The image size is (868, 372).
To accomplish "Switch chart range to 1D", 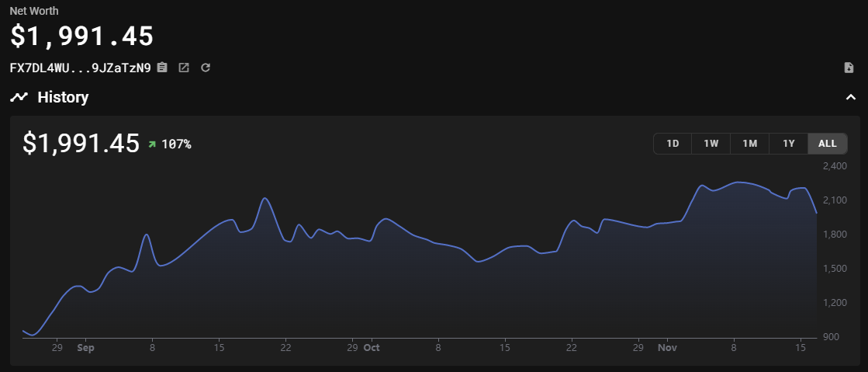I will point(673,144).
